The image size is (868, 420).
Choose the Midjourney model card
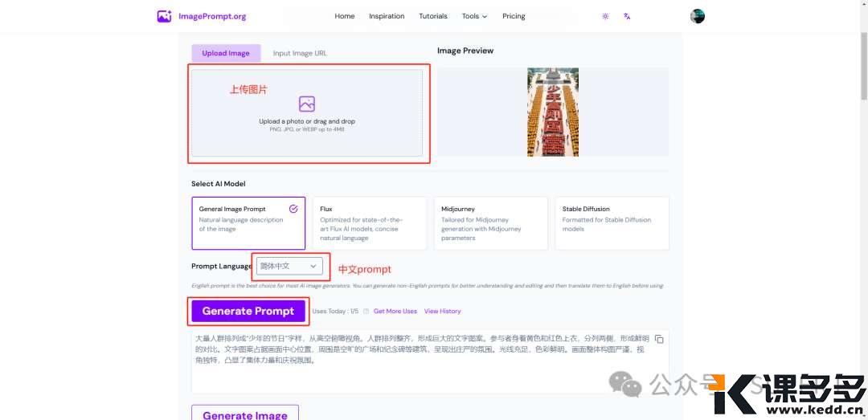[x=490, y=223]
